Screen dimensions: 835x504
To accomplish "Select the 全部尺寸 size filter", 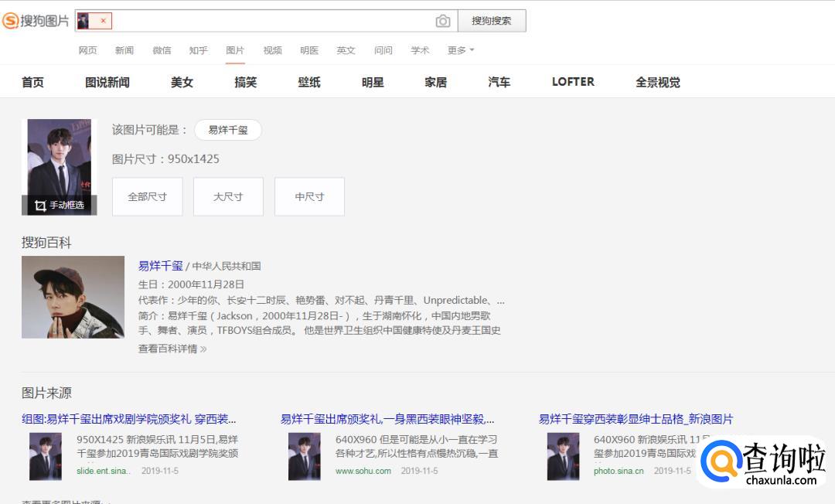I will click(x=147, y=196).
